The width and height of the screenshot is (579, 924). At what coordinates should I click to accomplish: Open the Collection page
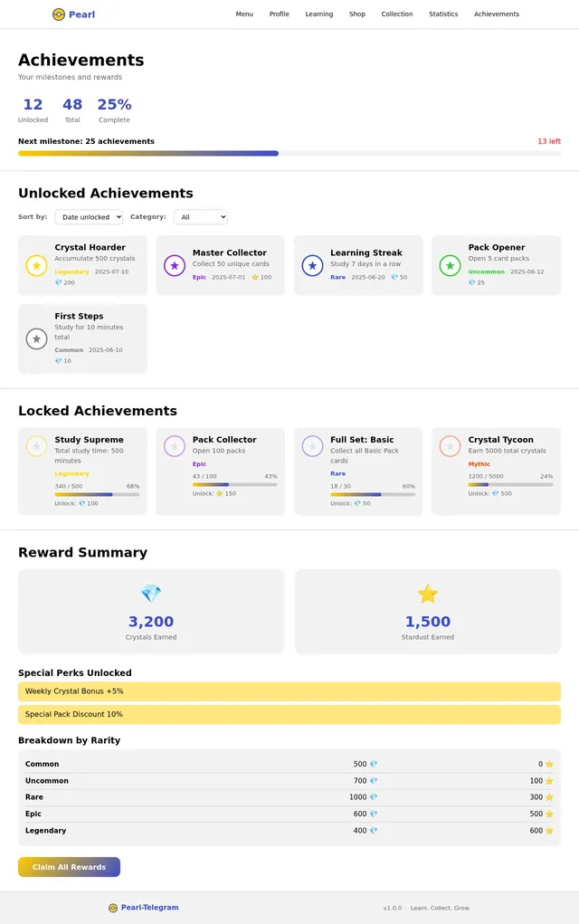397,14
